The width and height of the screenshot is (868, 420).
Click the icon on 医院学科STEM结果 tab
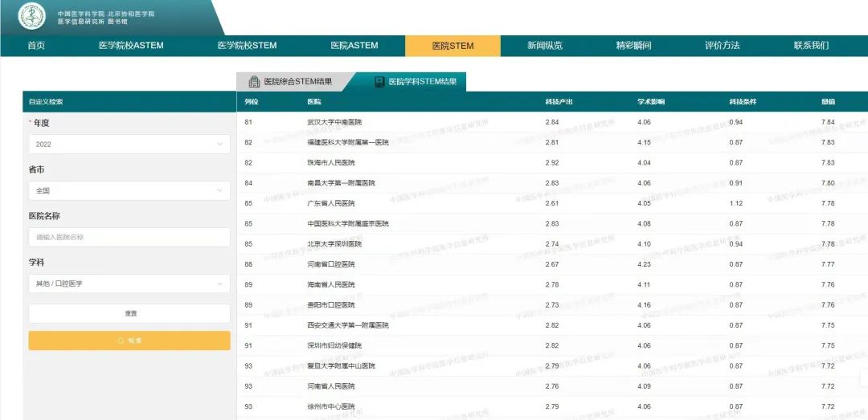(379, 82)
